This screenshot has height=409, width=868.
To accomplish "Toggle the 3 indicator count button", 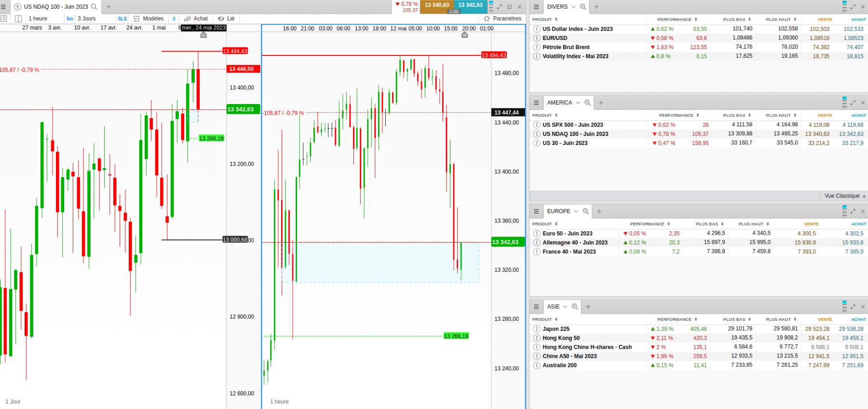I will coord(174,19).
